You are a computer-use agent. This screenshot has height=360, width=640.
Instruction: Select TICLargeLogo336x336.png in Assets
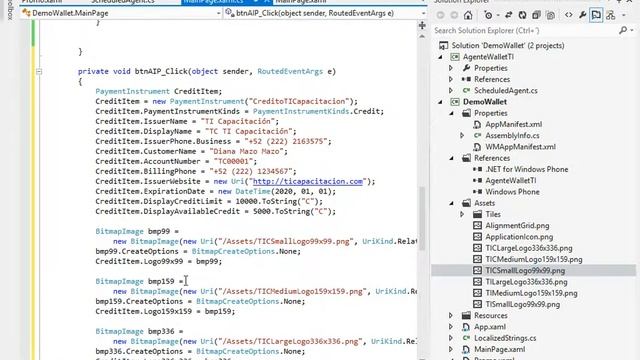[529, 248]
